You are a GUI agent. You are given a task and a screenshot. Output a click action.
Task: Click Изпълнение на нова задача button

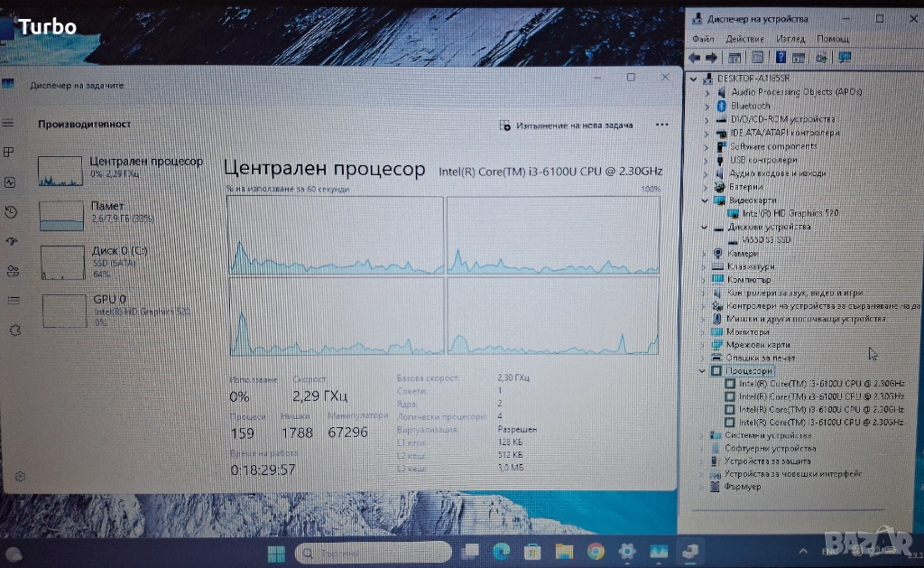[x=567, y=126]
